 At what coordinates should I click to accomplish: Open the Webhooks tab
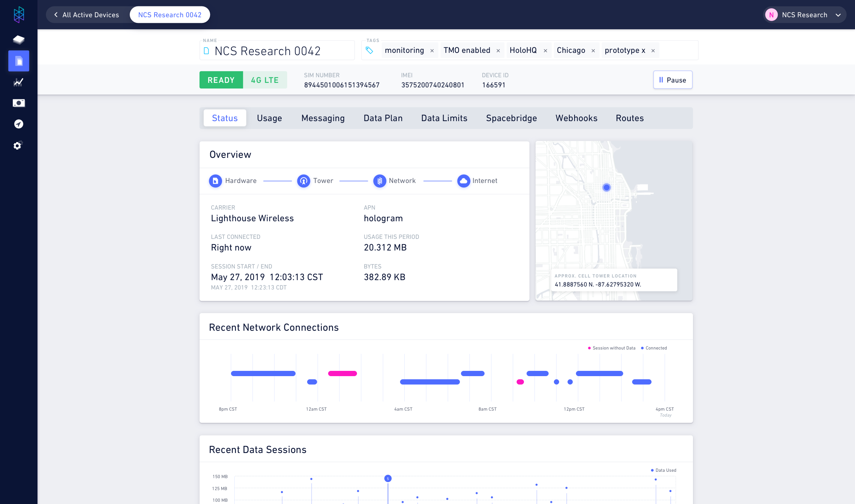(x=576, y=118)
